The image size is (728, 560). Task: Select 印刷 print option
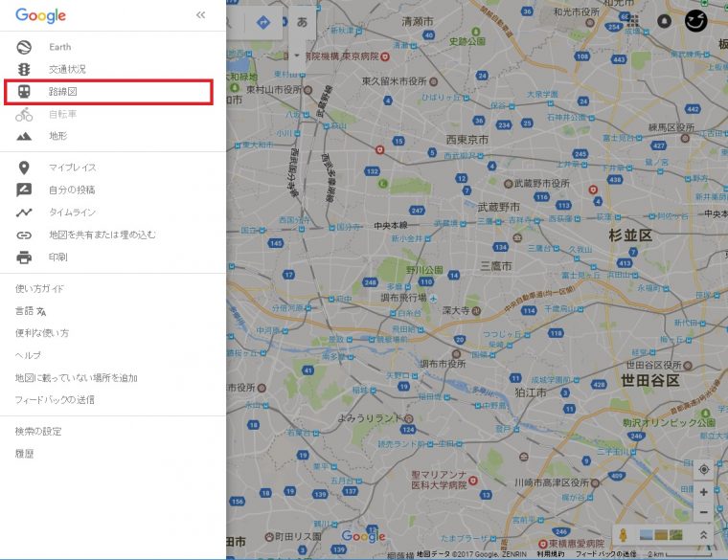tap(113, 258)
